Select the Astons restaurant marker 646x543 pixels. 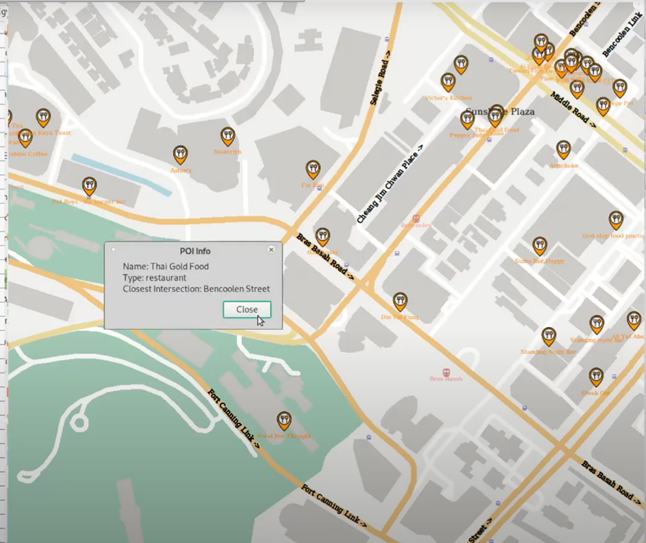(180, 155)
